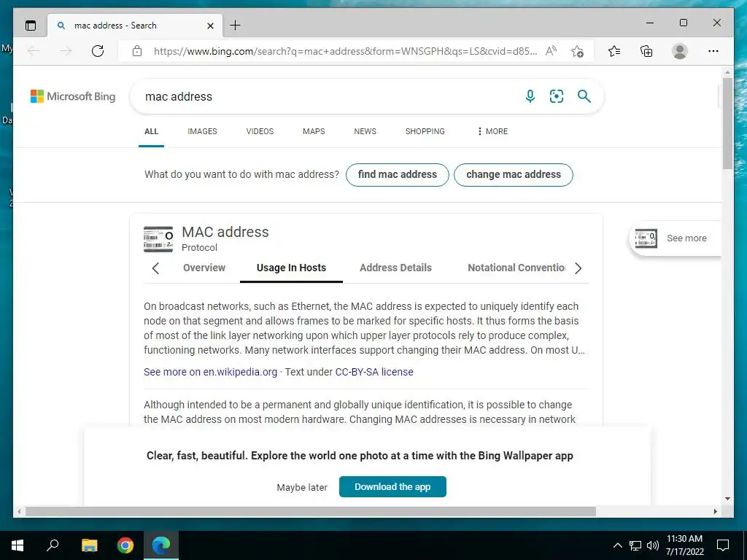
Task: Choose the change mac address suggestion
Action: 514,175
